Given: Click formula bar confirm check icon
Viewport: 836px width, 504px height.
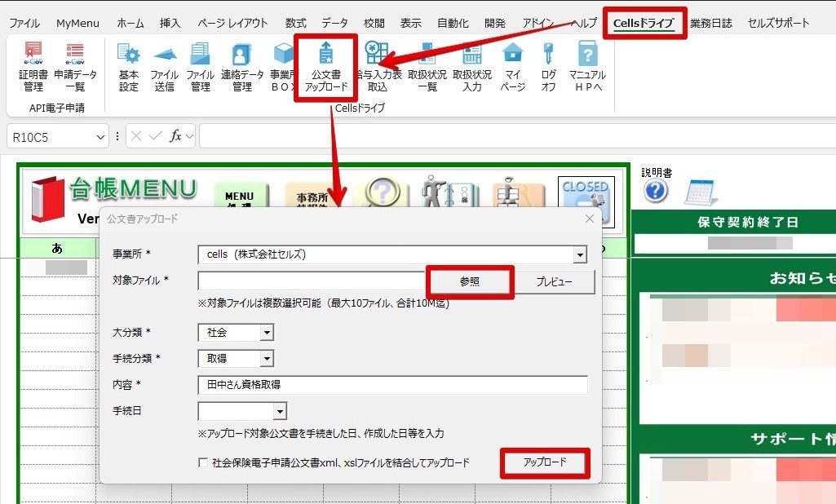Looking at the screenshot, I should tap(155, 136).
